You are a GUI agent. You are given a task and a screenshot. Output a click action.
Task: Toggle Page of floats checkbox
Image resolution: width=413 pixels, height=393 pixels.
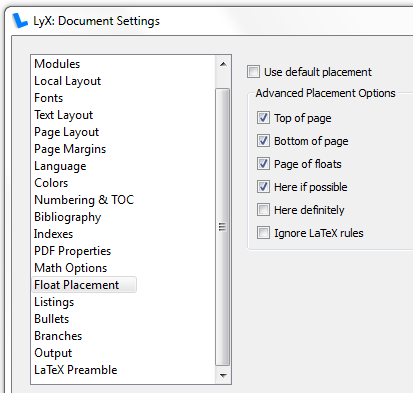click(263, 164)
